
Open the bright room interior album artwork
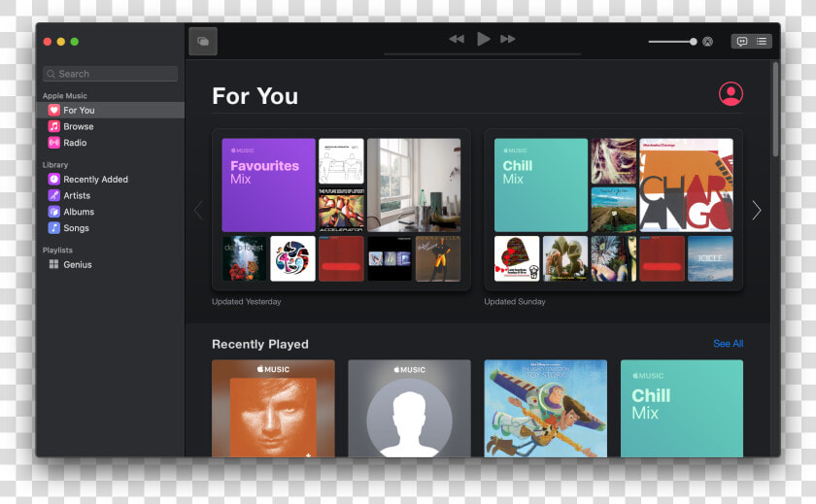414,185
